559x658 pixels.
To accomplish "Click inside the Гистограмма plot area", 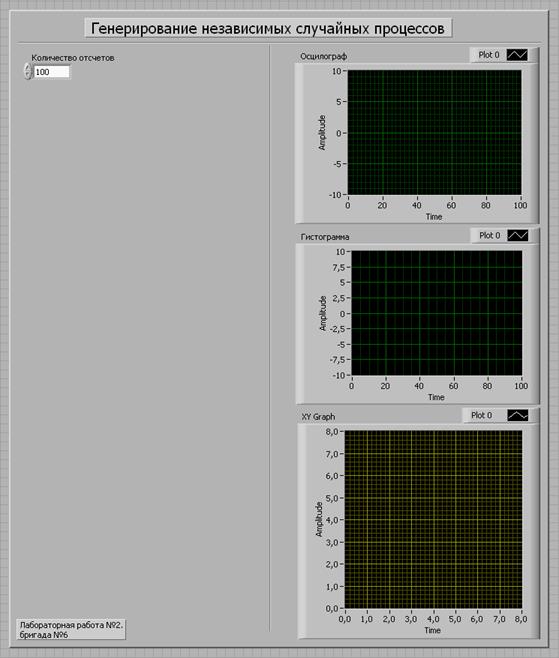I will (x=436, y=313).
